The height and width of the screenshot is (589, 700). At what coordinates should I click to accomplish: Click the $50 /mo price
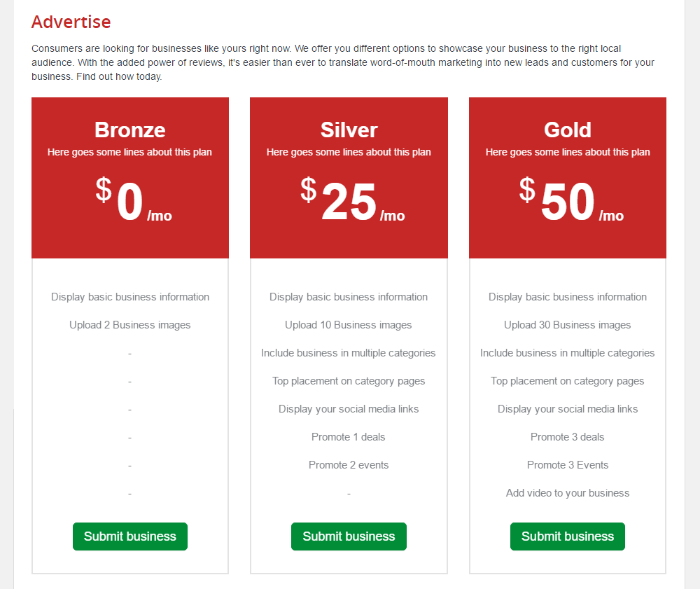pos(570,202)
